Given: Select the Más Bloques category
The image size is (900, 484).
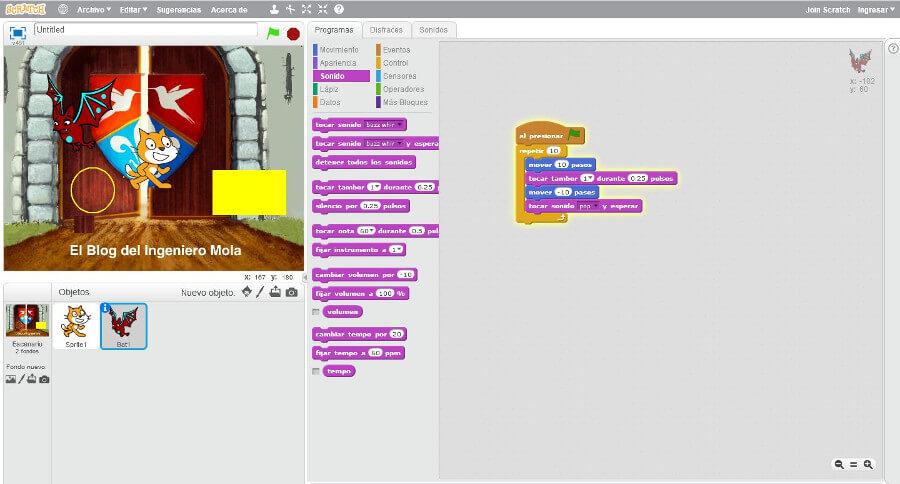Looking at the screenshot, I should [x=404, y=102].
